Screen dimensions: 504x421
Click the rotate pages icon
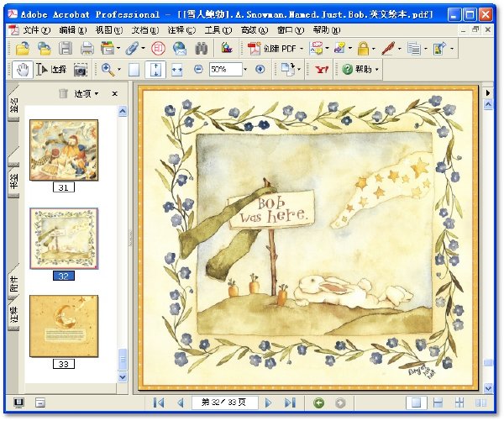pyautogui.click(x=288, y=70)
